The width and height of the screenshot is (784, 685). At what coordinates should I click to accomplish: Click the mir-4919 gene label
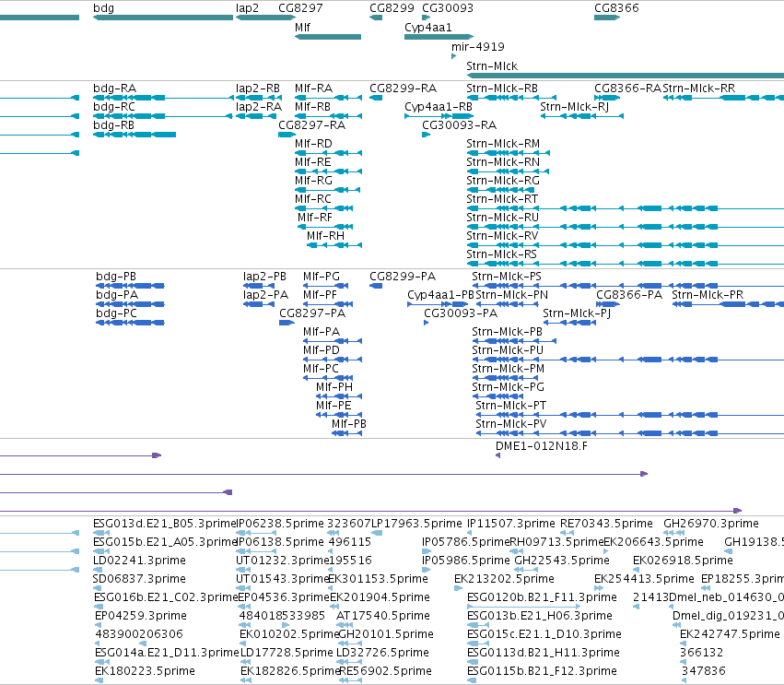(x=478, y=46)
